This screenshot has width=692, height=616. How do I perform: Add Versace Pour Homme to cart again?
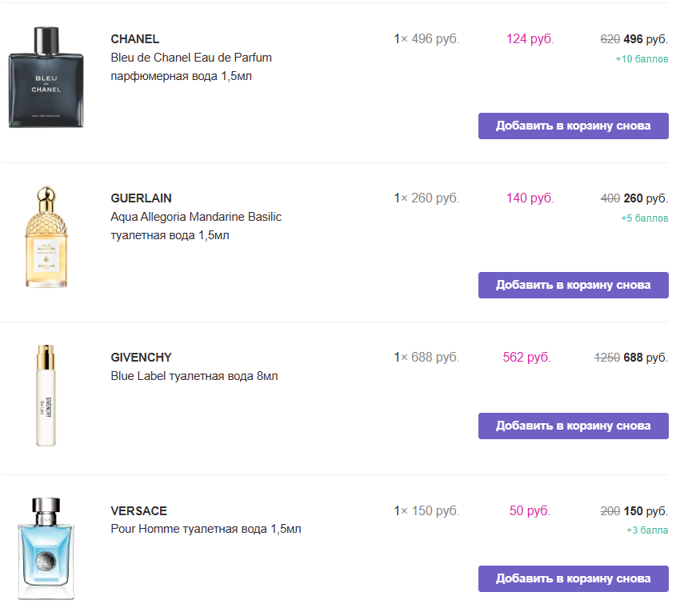click(x=573, y=578)
